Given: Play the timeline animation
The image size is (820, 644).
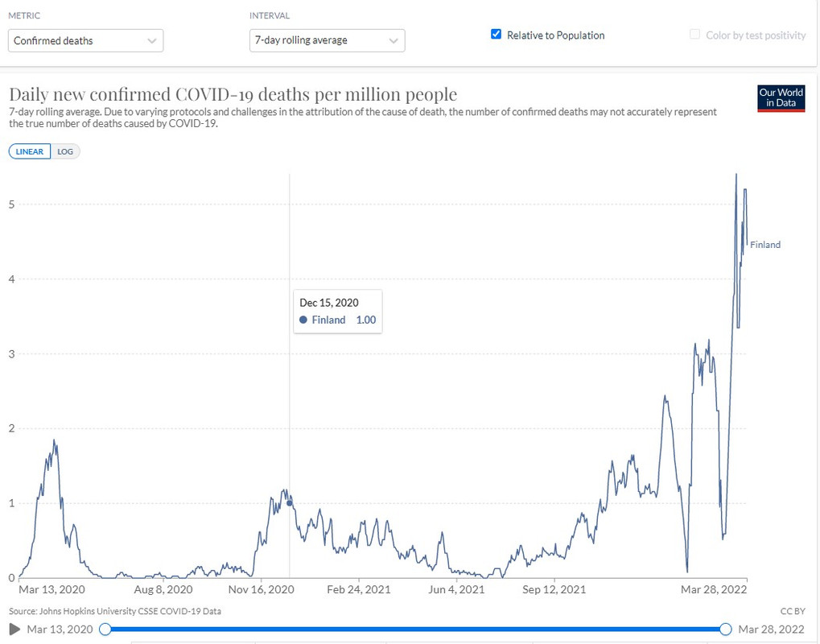Looking at the screenshot, I should 14,629.
